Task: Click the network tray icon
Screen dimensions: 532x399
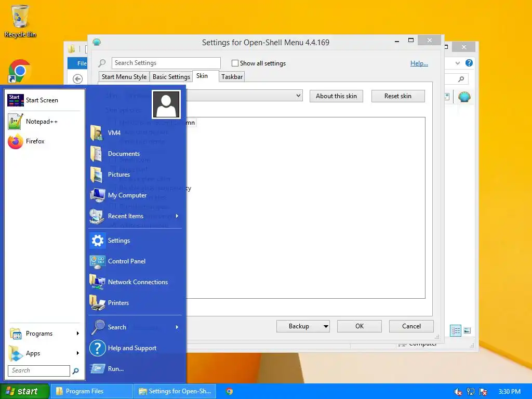Action: (x=471, y=392)
